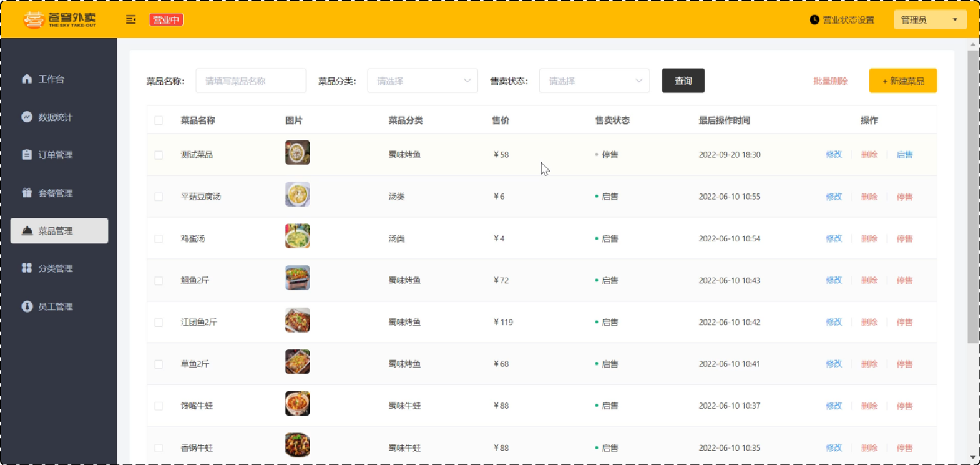This screenshot has height=465, width=980.
Task: Click 批量删除 link
Action: pos(831,81)
